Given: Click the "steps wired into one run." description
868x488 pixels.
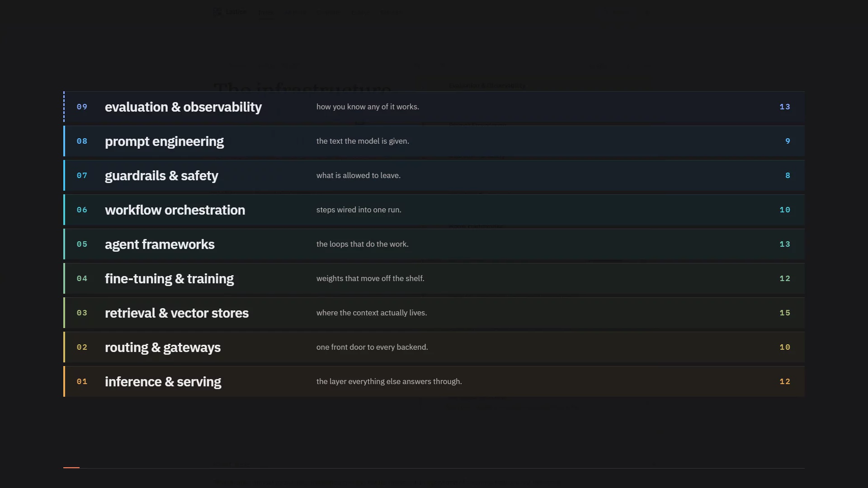Looking at the screenshot, I should pyautogui.click(x=359, y=210).
